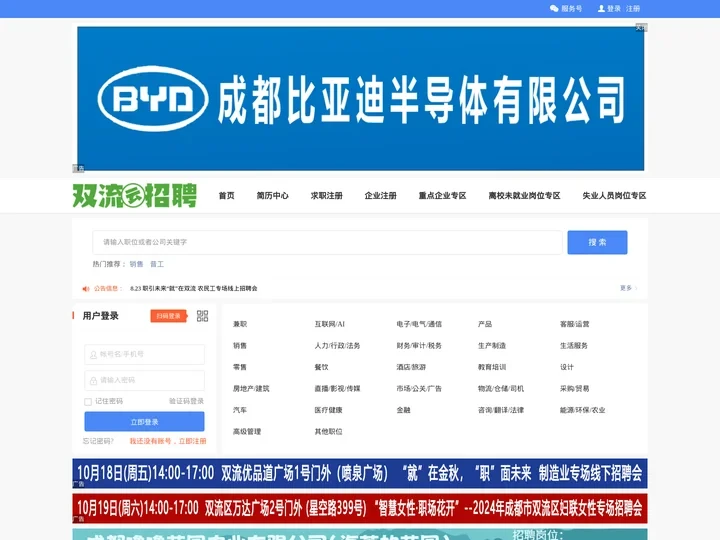
Task: Open 重点企业专区 navigation item
Action: [442, 196]
